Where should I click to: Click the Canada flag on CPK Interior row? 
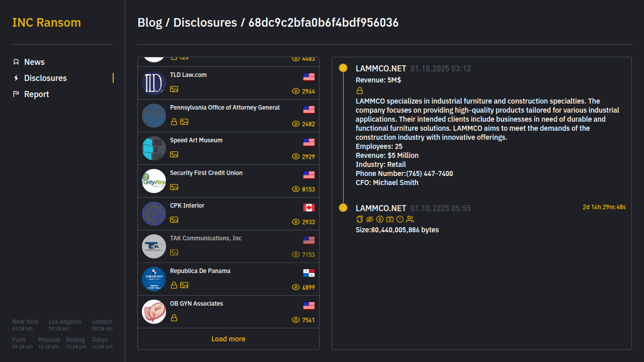point(309,208)
